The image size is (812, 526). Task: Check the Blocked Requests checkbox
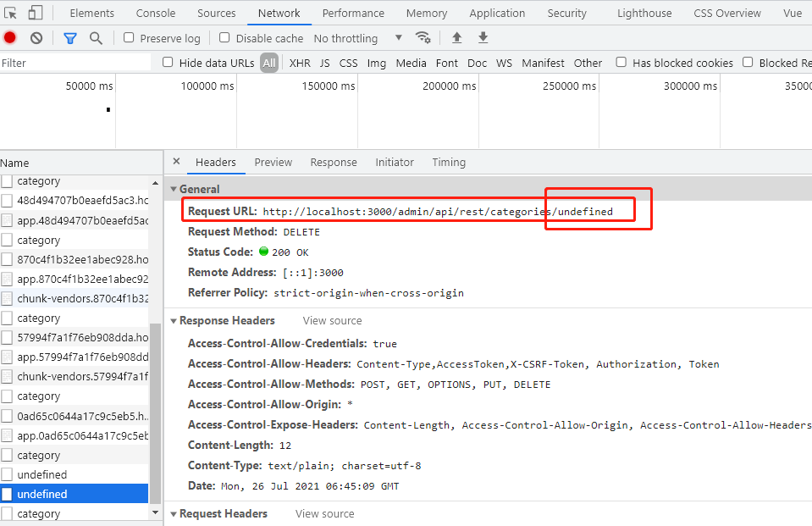tap(748, 62)
